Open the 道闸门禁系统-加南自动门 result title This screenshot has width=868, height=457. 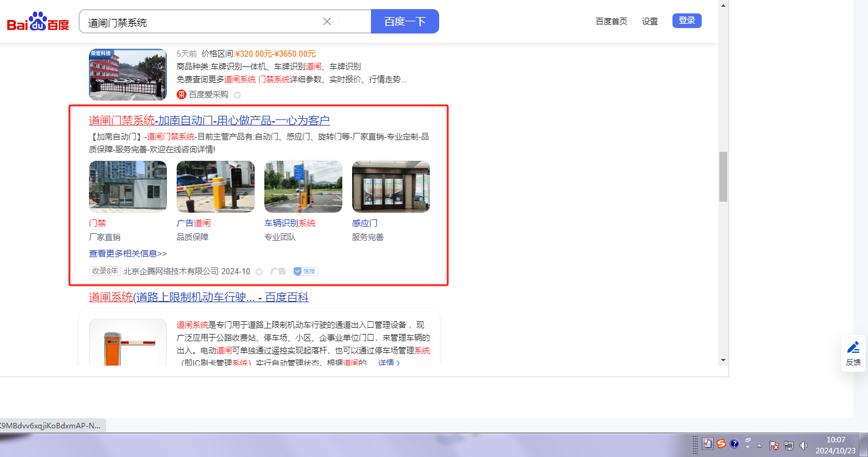click(x=210, y=121)
